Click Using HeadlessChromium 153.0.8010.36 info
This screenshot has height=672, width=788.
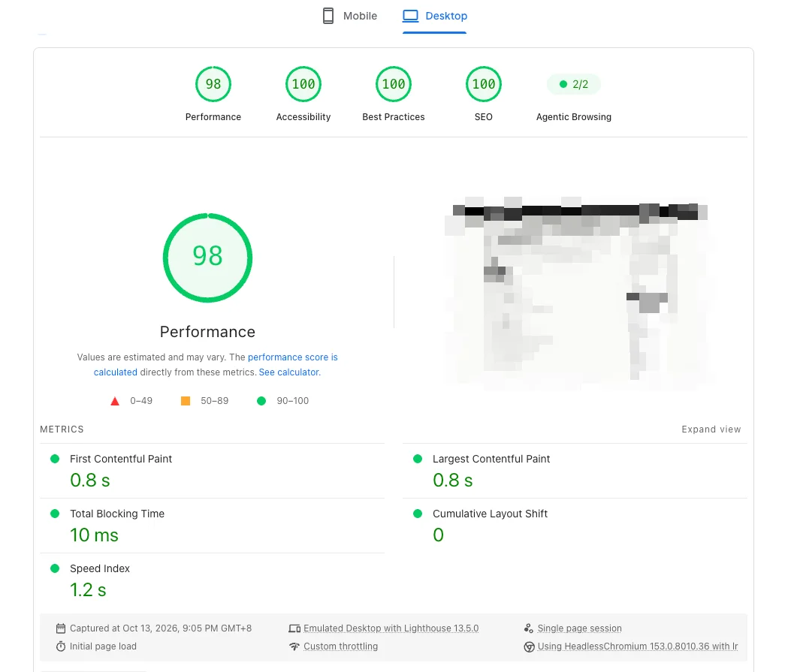638,646
